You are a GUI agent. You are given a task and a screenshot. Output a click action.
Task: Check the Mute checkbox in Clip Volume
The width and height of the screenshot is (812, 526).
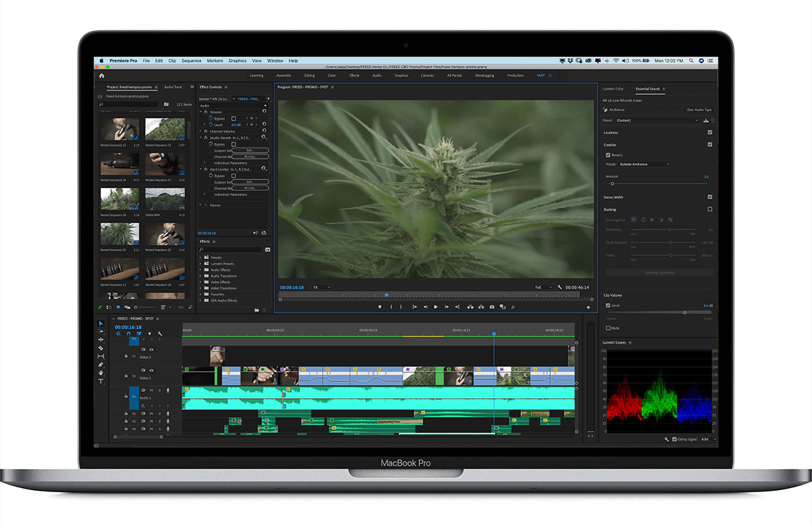(608, 328)
